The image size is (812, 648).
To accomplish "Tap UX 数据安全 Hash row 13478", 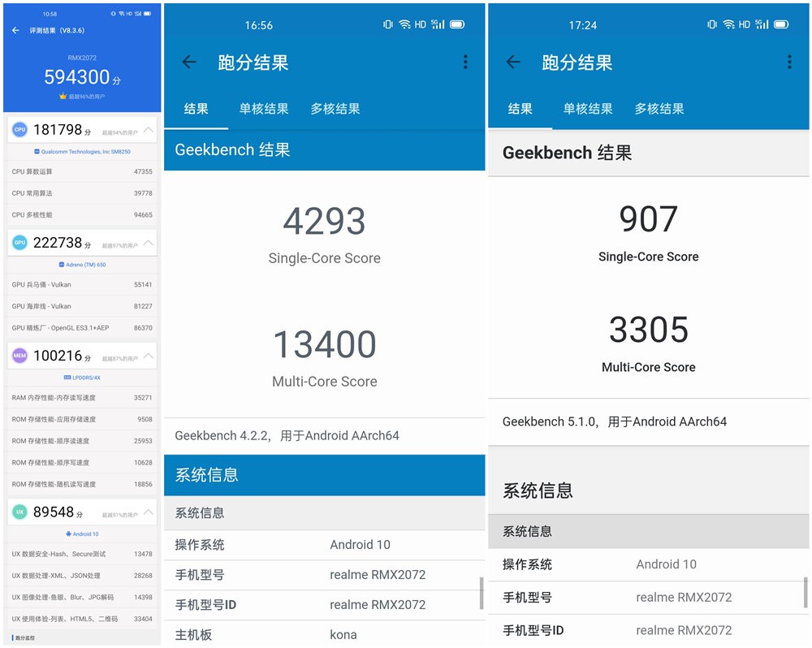I will [82, 554].
